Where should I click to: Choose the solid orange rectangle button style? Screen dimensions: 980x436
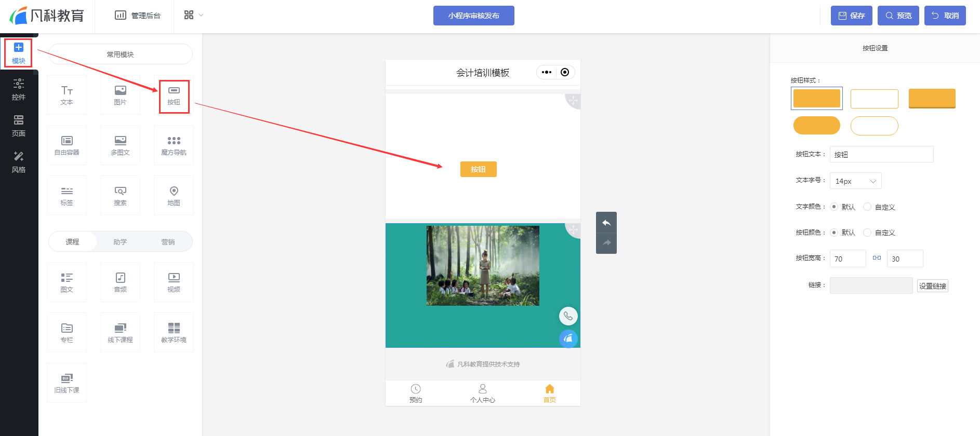[817, 98]
